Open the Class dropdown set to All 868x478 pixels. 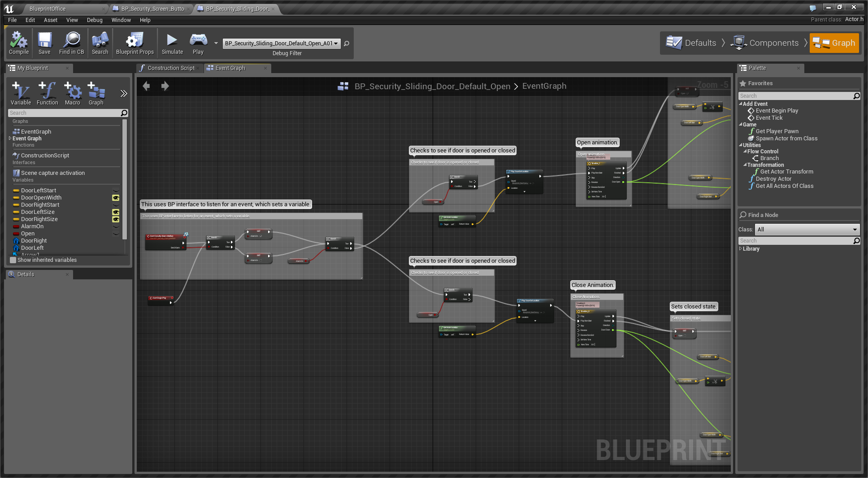[807, 230]
